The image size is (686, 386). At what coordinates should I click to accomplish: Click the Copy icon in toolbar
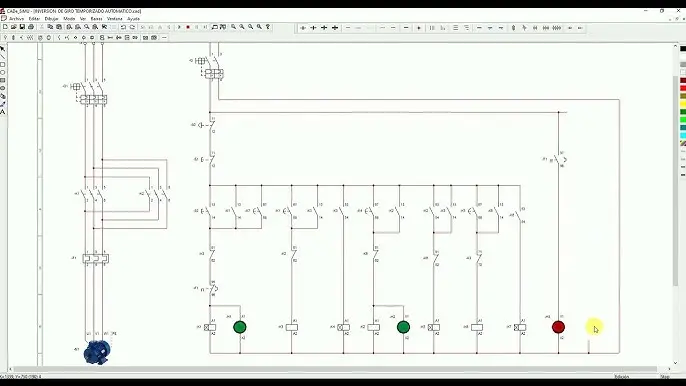[x=50, y=27]
